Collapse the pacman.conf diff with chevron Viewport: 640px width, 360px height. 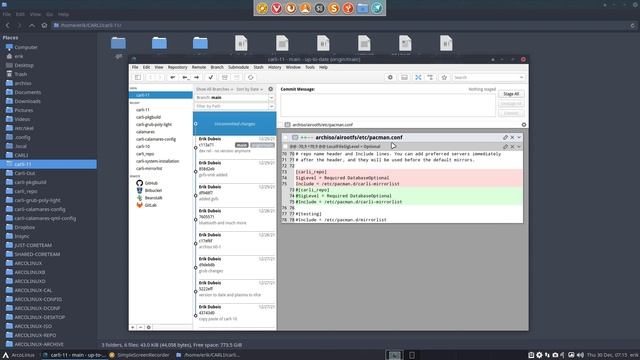click(519, 137)
